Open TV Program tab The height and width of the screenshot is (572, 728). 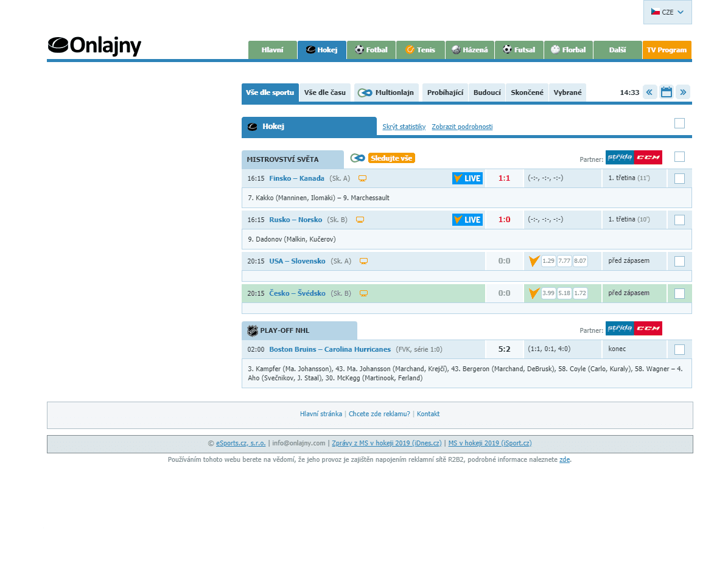point(667,50)
